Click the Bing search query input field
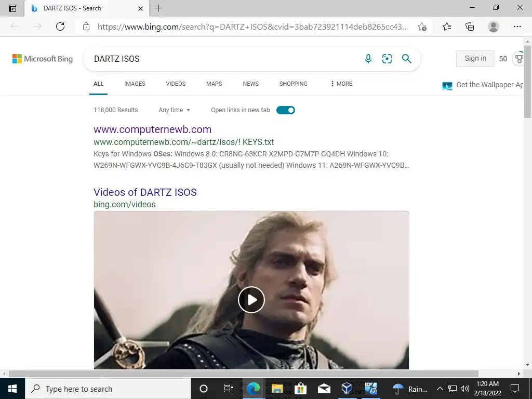The image size is (532, 399). [x=224, y=59]
